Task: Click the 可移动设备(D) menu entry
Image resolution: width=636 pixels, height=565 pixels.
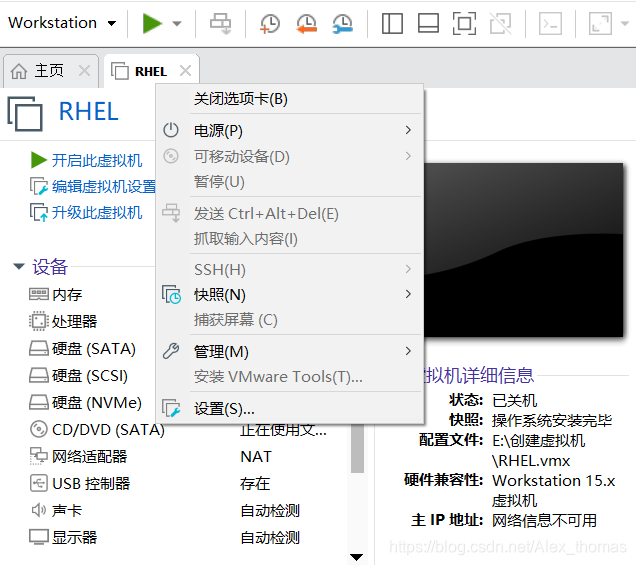Action: pos(290,156)
